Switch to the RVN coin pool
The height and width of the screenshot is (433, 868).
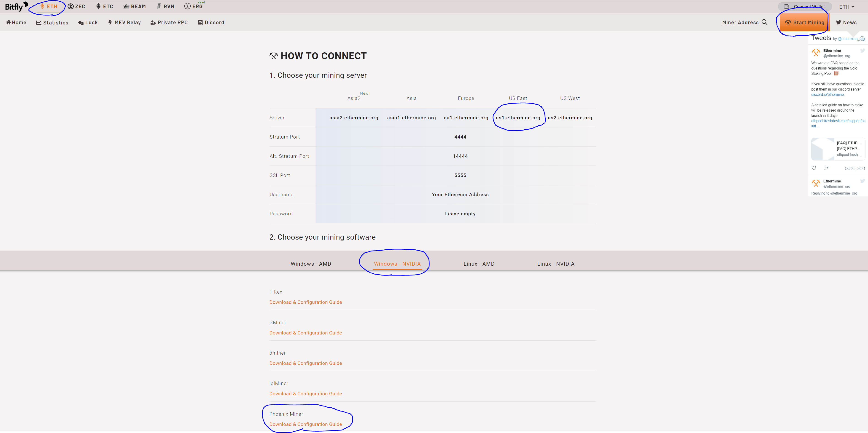click(165, 6)
